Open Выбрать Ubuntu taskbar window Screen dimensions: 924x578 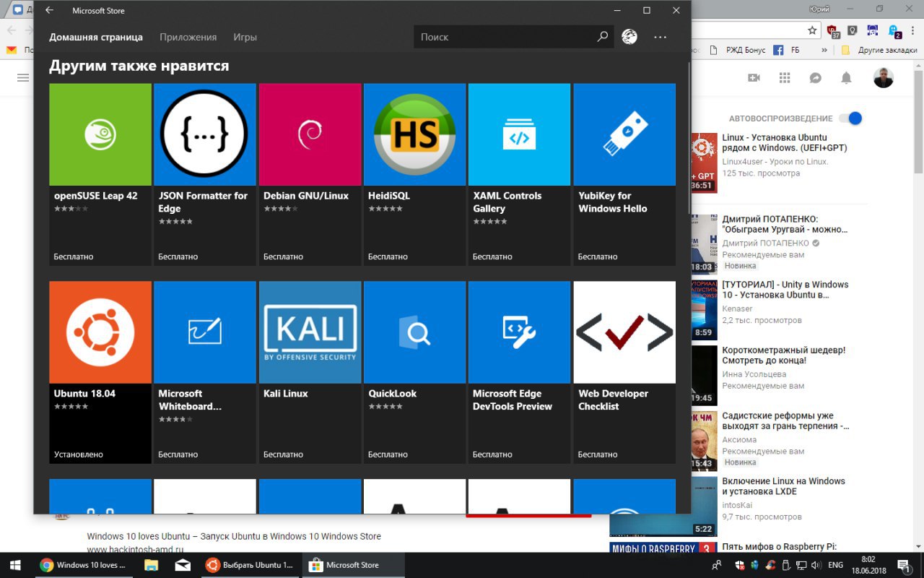(250, 565)
